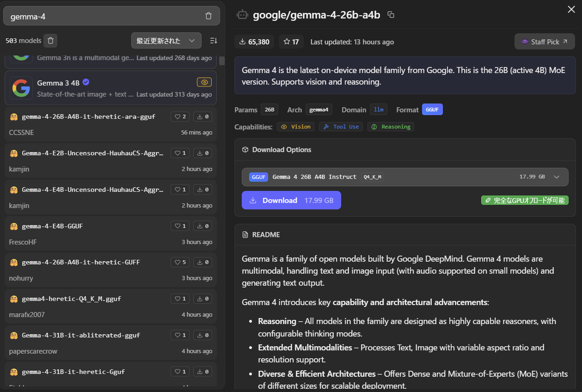The height and width of the screenshot is (392, 582).
Task: Open the Staff Pick link
Action: click(545, 42)
